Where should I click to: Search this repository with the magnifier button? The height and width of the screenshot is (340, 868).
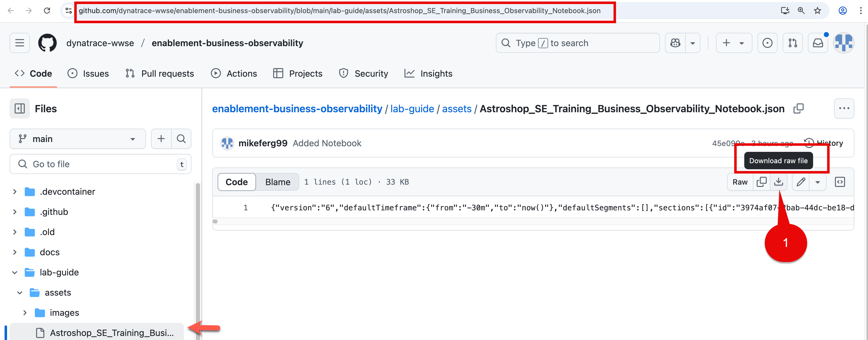(x=181, y=139)
